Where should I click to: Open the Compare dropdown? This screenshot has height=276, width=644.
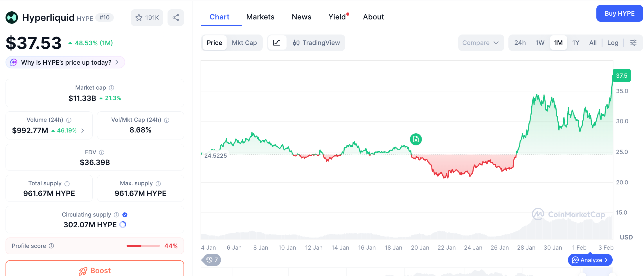[481, 43]
